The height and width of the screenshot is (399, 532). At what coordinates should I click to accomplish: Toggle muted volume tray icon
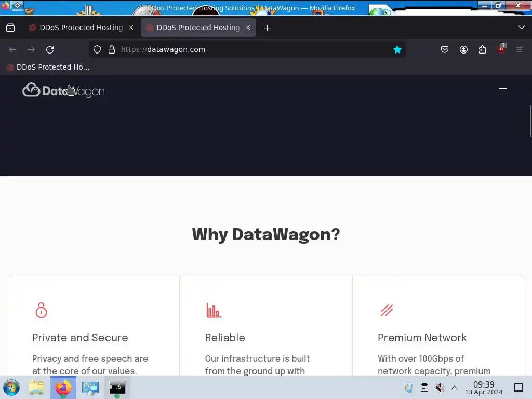pyautogui.click(x=440, y=388)
